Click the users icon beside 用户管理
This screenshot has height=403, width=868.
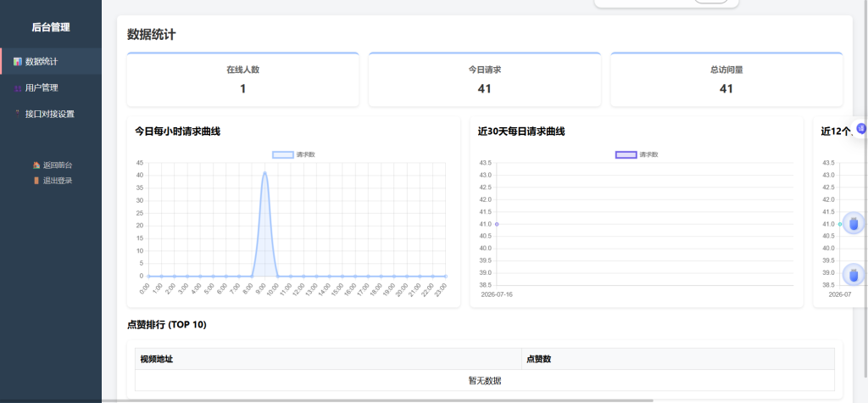(x=18, y=88)
